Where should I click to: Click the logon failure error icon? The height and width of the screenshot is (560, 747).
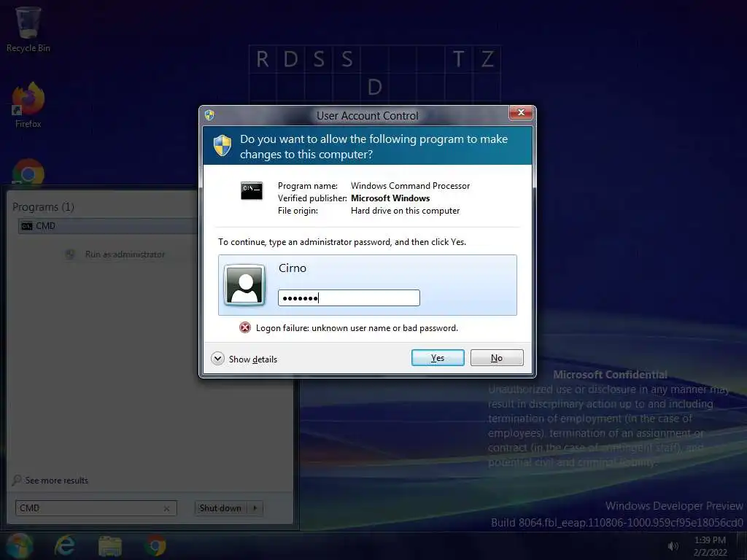[245, 327]
